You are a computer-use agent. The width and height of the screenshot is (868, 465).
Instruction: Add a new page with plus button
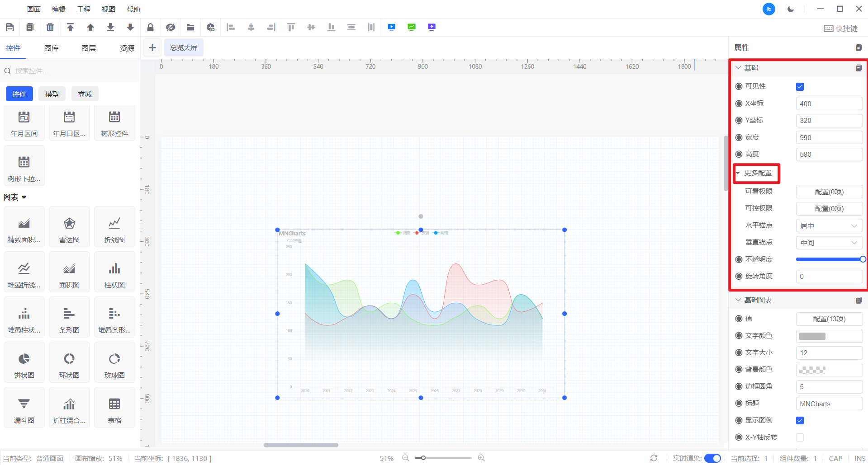click(x=152, y=47)
